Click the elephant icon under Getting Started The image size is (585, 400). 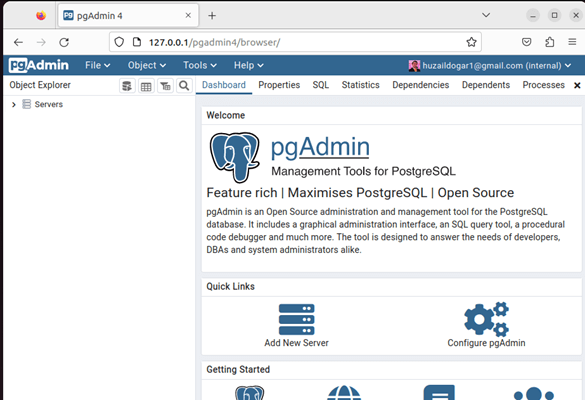coord(250,393)
